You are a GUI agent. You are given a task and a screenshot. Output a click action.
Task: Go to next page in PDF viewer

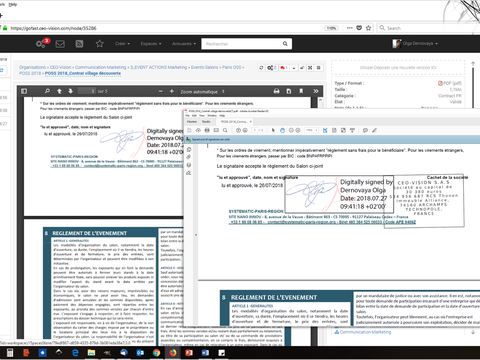pyautogui.click(x=70, y=91)
